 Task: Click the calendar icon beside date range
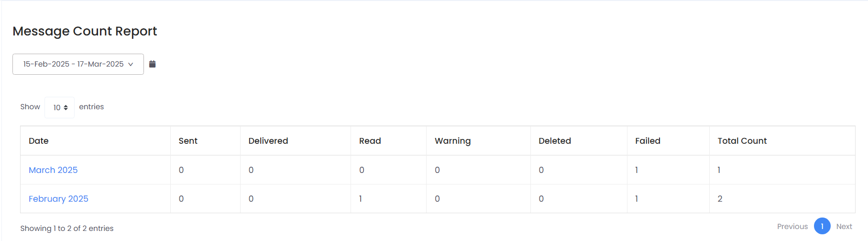click(153, 64)
